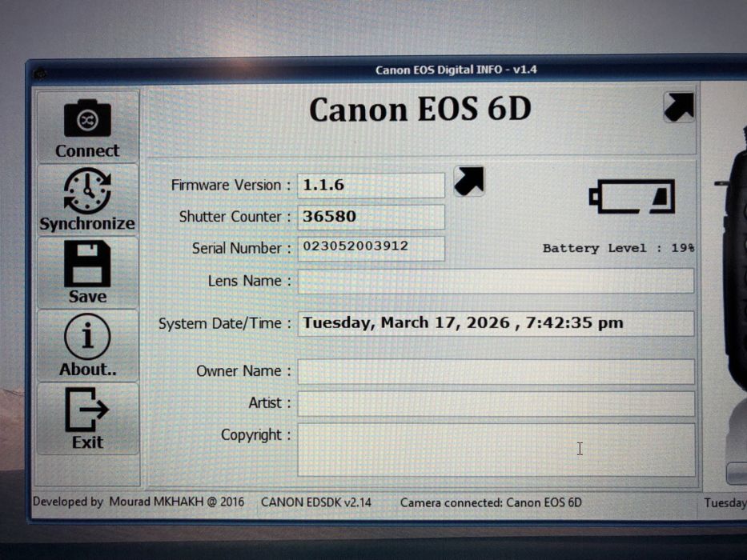Click the "System Date/Time :" label
Image resolution: width=747 pixels, height=560 pixels.
[224, 324]
